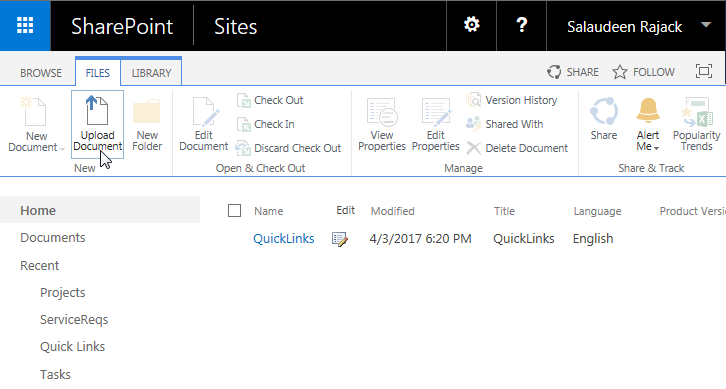Open the Settings gear menu
The height and width of the screenshot is (389, 726).
coord(471,25)
